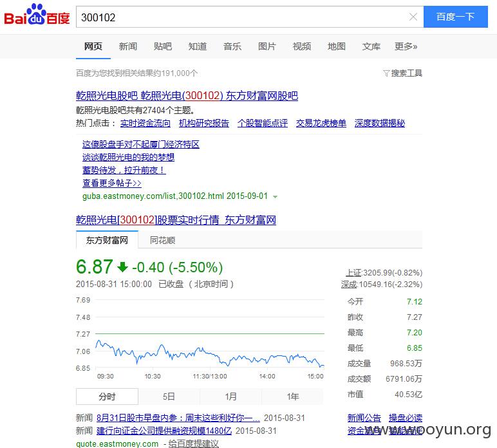Click the 6.87 current price text
The image size is (497, 448).
click(95, 266)
